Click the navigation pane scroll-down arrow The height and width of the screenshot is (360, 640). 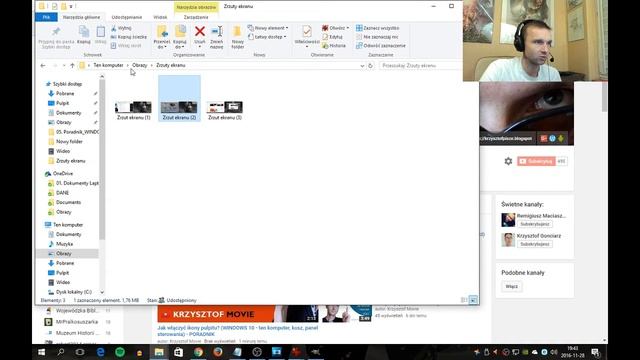[x=102, y=292]
